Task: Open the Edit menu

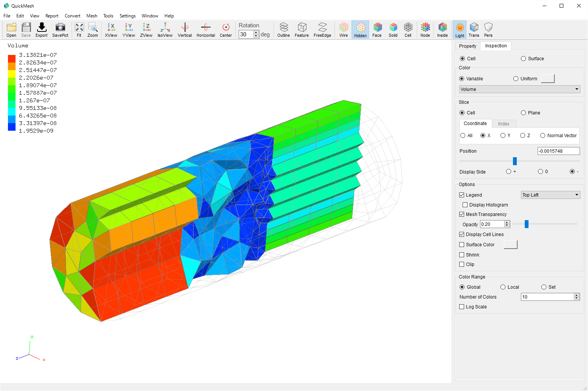Action: [20, 16]
